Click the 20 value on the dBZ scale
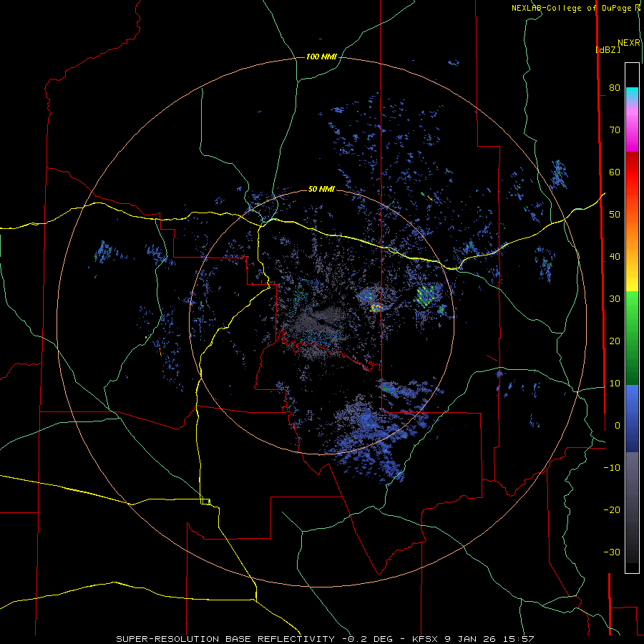Screen dimensions: 644x644 point(615,341)
